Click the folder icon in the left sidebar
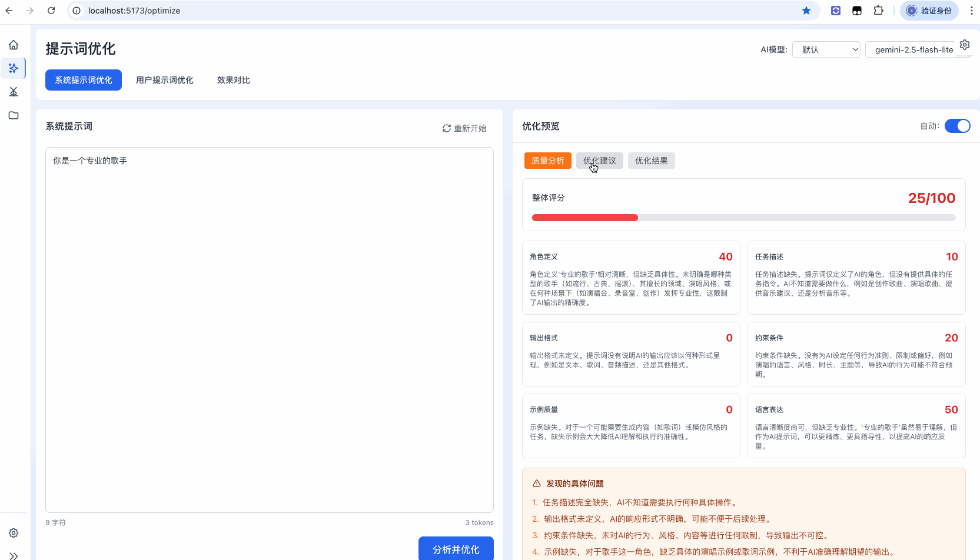 (14, 115)
